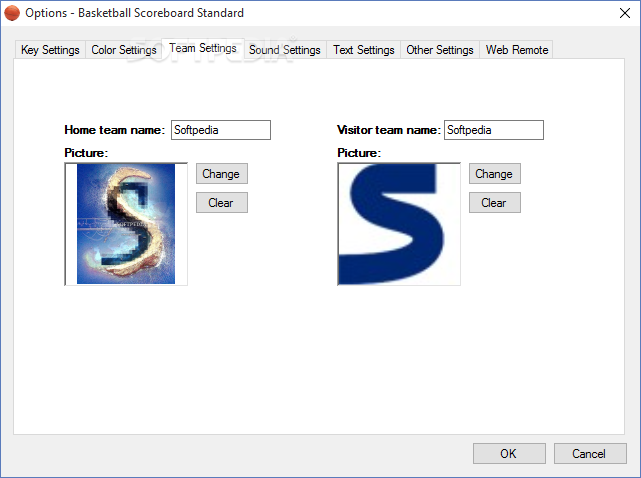Select the home team picture thumbnail

(x=126, y=224)
